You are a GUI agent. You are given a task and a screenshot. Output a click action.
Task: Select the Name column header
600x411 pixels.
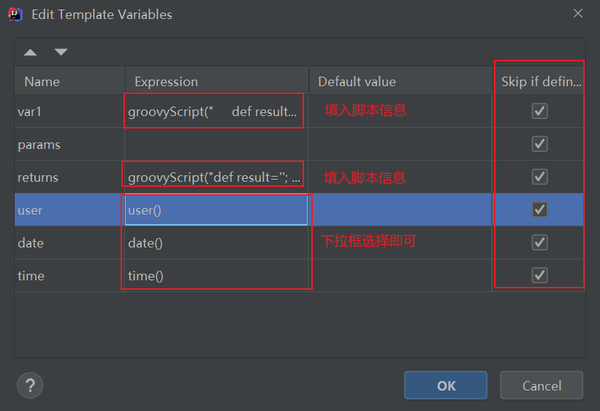coord(70,81)
